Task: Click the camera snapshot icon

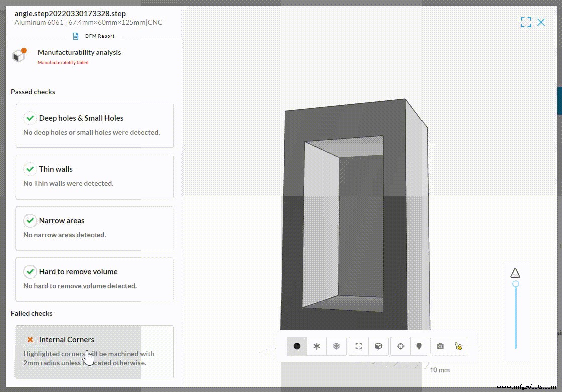Action: pos(440,346)
